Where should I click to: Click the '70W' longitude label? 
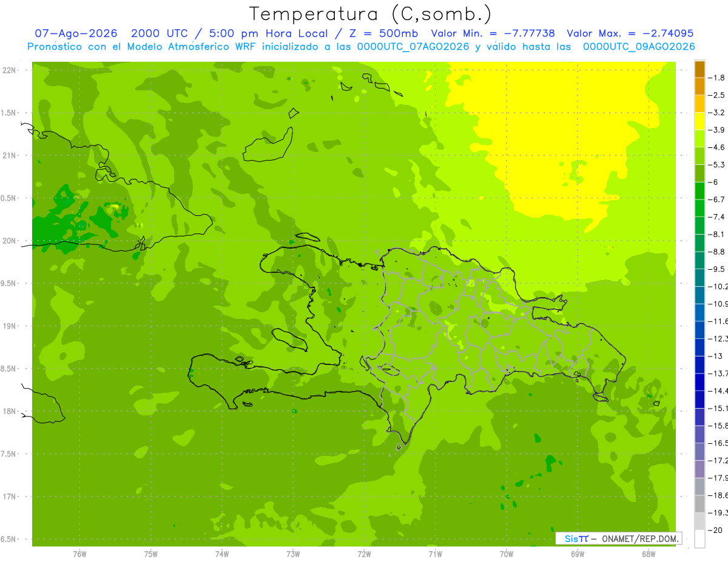pyautogui.click(x=507, y=554)
